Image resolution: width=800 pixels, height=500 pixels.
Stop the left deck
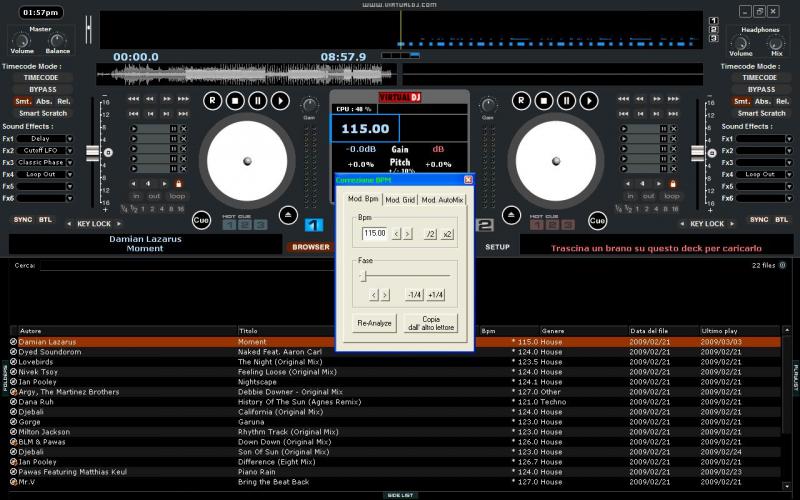(x=235, y=101)
